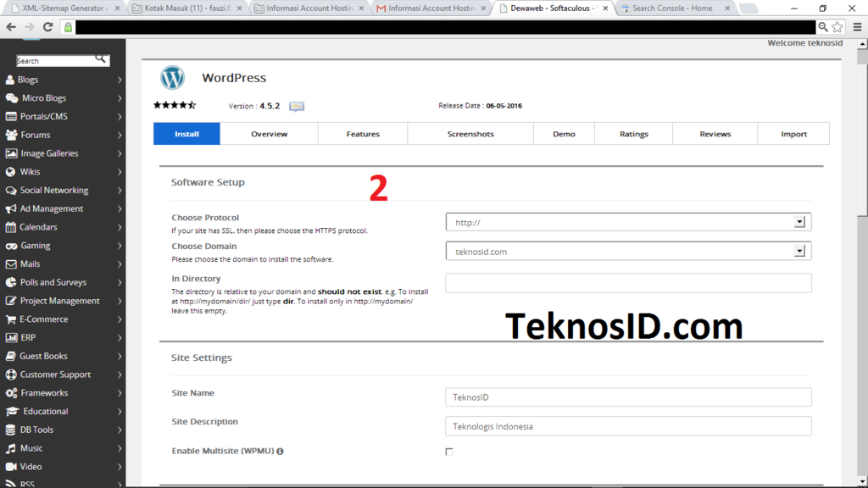Expand the DB Tools category arrow
The height and width of the screenshot is (488, 868).
[x=120, y=430]
